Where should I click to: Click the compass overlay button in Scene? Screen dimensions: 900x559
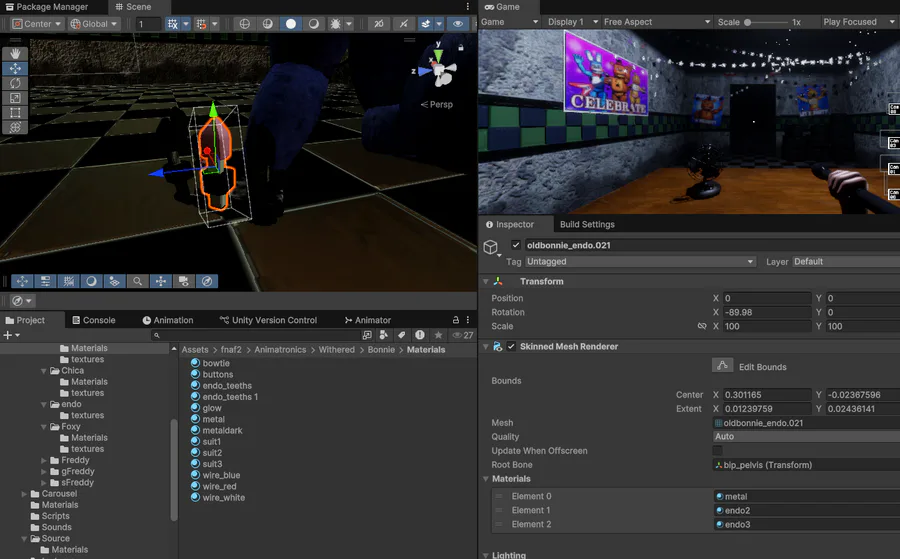pos(207,281)
